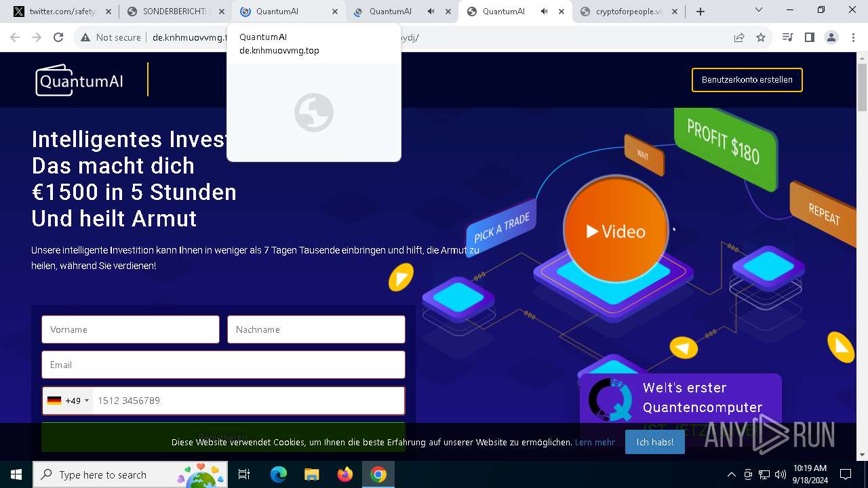Image resolution: width=868 pixels, height=488 pixels.
Task: Open the Chrome profile avatar
Action: pos(831,37)
